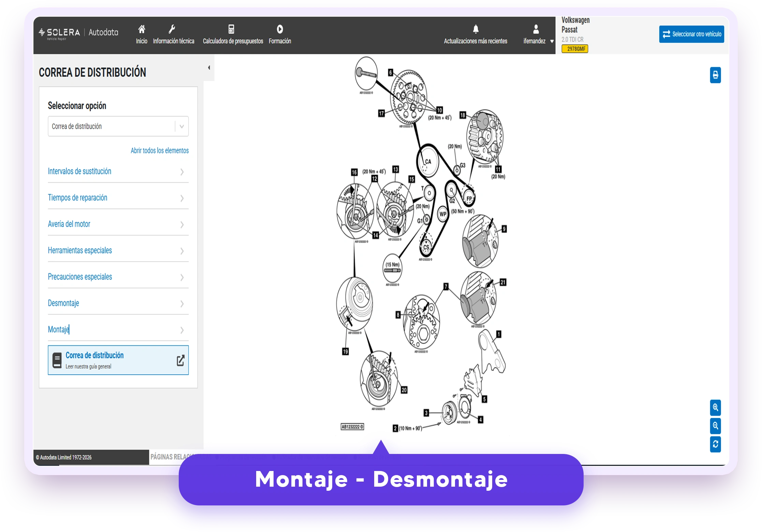The image size is (762, 532).
Task: Open Tiempos de reparación item
Action: click(x=118, y=198)
